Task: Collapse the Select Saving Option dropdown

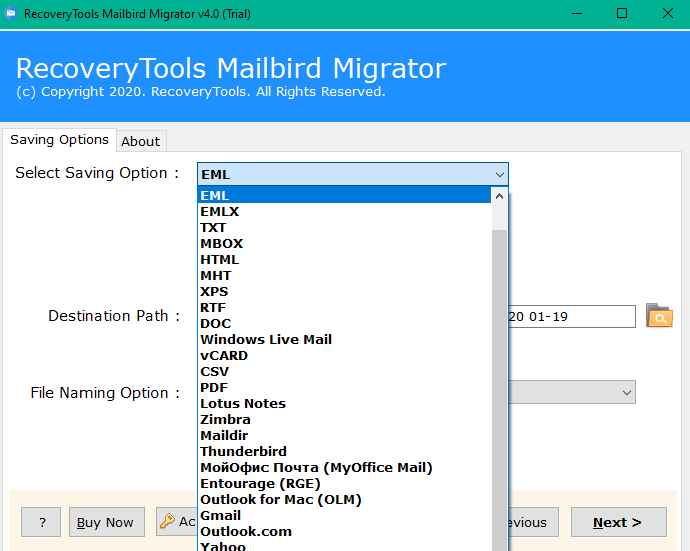Action: click(x=499, y=175)
